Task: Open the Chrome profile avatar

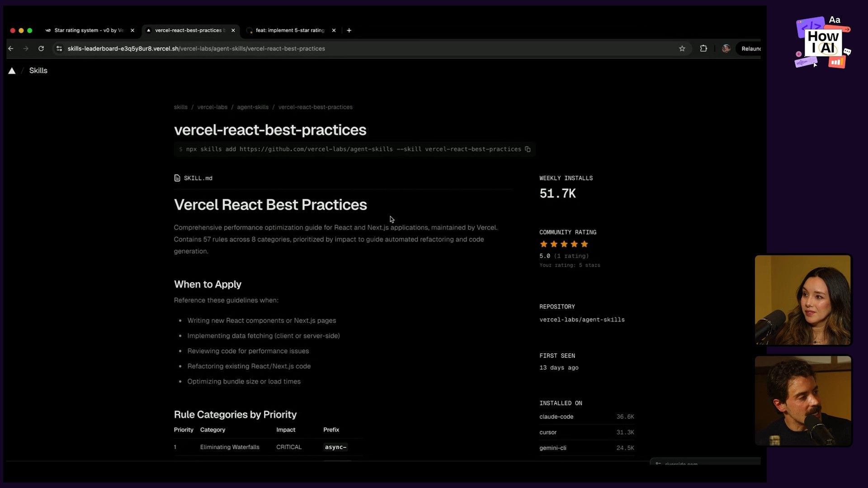Action: [726, 49]
